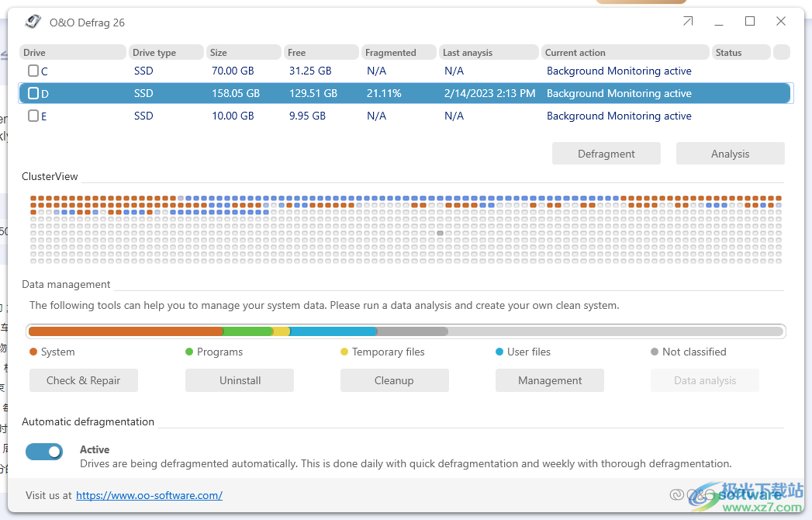Click the 2/14/2023 2:13 PM last analysis cell
The image size is (812, 520).
[x=489, y=93]
